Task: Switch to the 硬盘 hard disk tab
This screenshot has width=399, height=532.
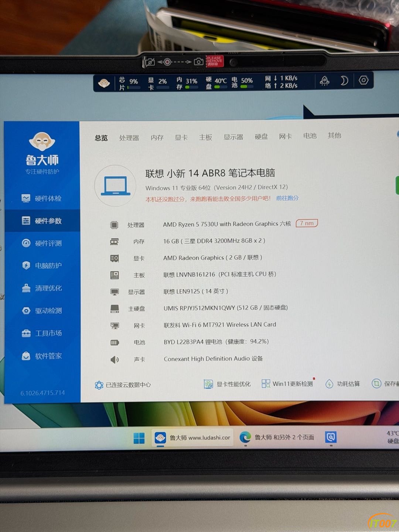Action: pyautogui.click(x=261, y=137)
